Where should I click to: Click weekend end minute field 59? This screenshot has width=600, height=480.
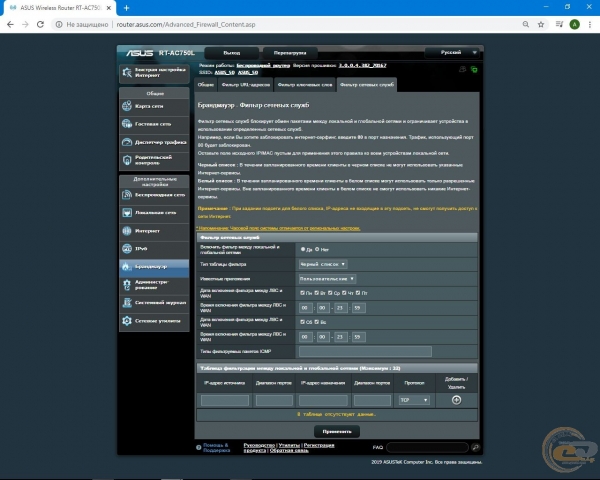point(358,337)
